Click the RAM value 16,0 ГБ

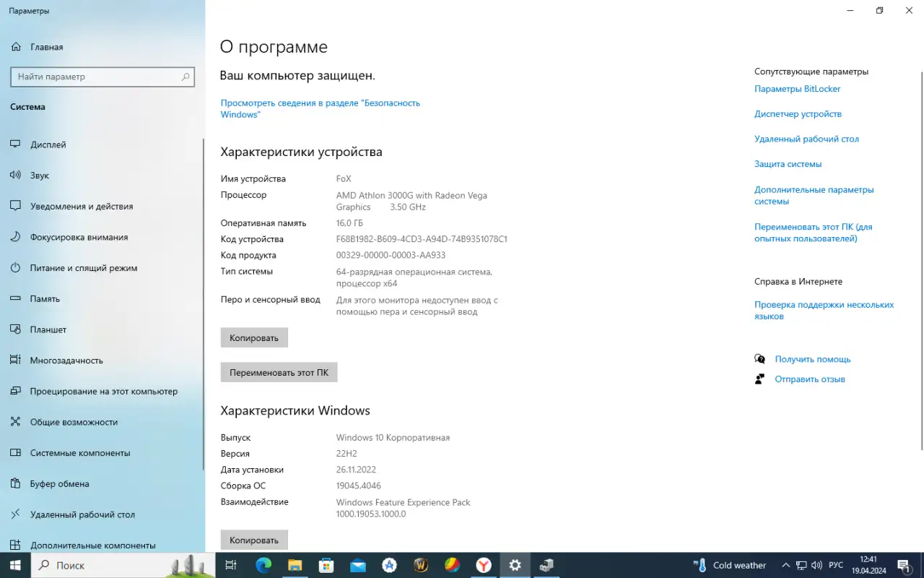349,223
